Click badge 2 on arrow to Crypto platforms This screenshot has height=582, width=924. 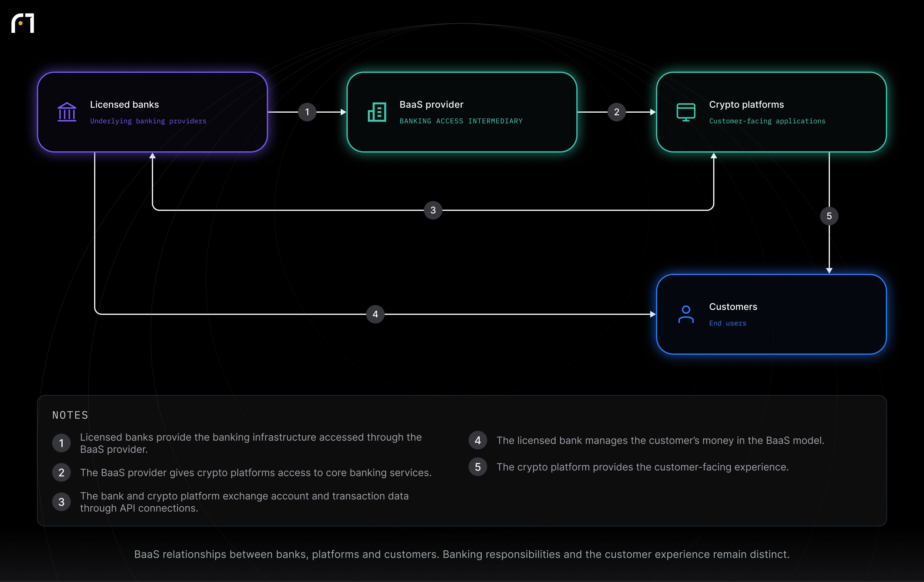(x=617, y=112)
